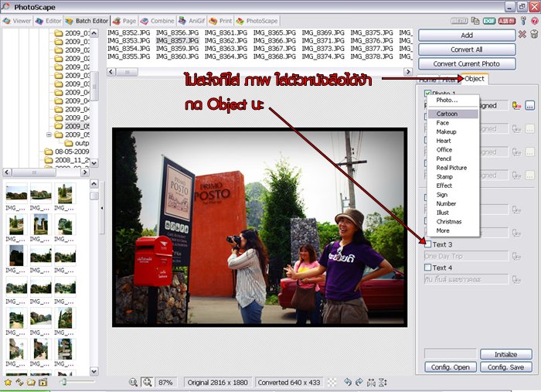
Task: Click the Photo 1 browse ellipsis button
Action: [530, 106]
